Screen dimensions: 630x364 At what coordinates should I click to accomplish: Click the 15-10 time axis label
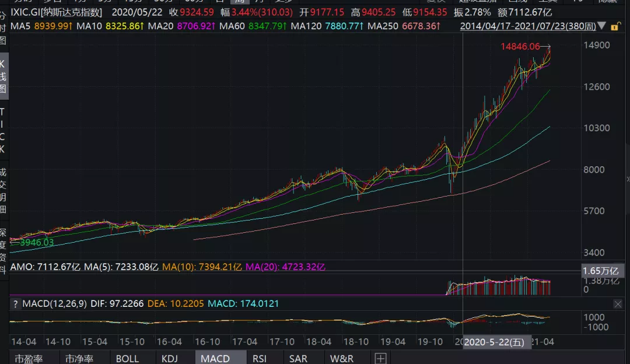pyautogui.click(x=132, y=342)
